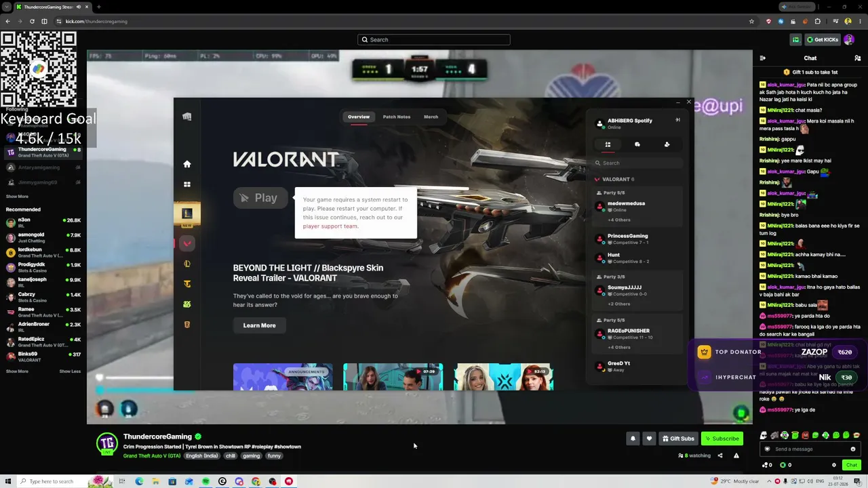Click the Gift Subs button
This screenshot has width=868, height=488.
point(678,439)
